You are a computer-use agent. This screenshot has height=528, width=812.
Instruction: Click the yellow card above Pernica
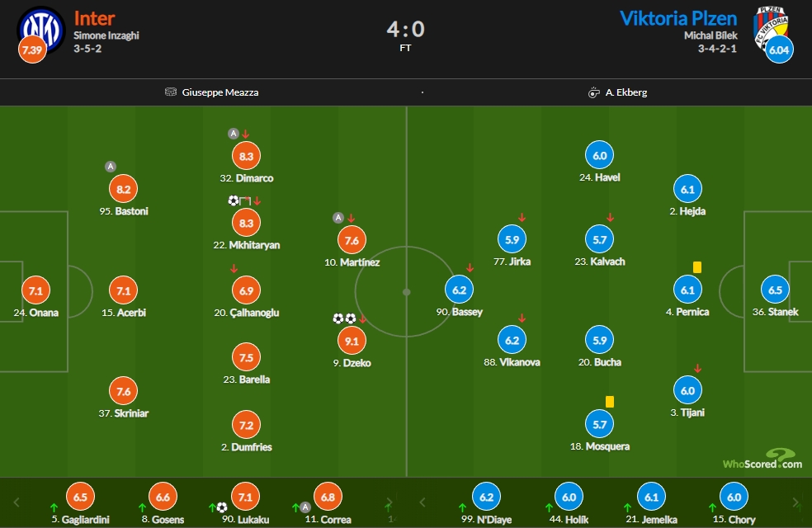pyautogui.click(x=697, y=267)
